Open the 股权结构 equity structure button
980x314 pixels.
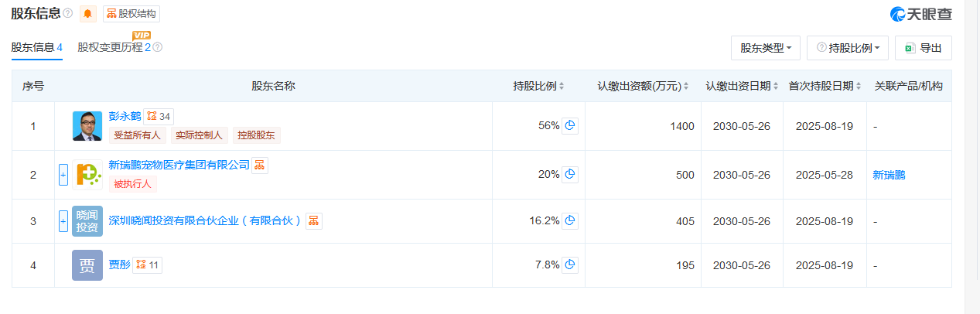pyautogui.click(x=132, y=14)
